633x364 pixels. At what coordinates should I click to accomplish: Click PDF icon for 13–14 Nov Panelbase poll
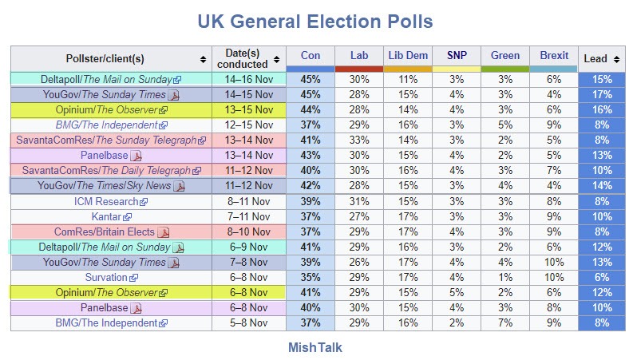pos(136,156)
